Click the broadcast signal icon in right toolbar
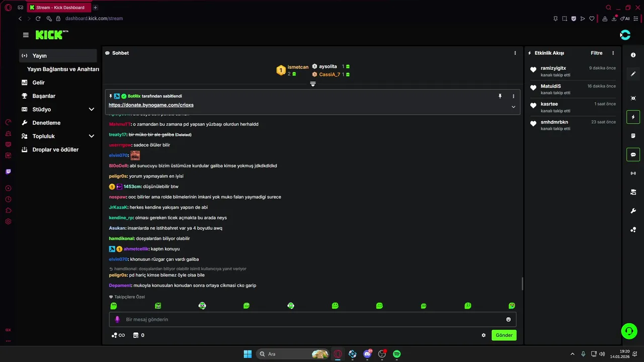Image resolution: width=644 pixels, height=362 pixels. 633,173
